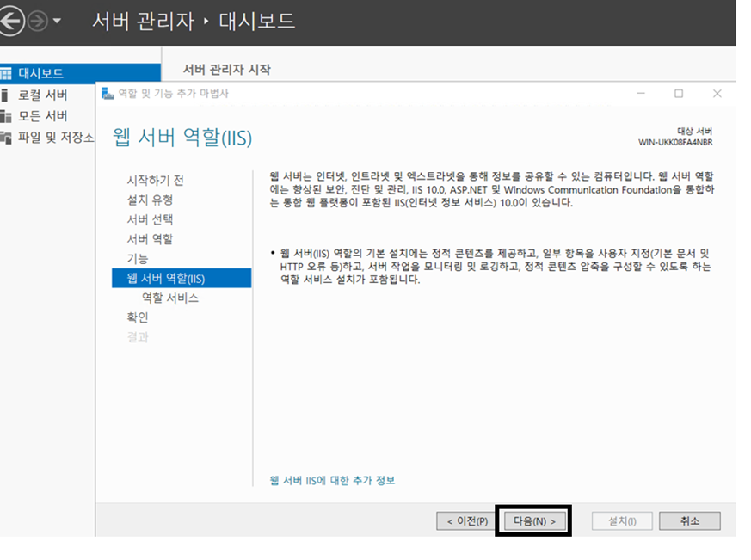The image size is (751, 560).
Task: Open the 서버 선택 wizard step
Action: 150,219
